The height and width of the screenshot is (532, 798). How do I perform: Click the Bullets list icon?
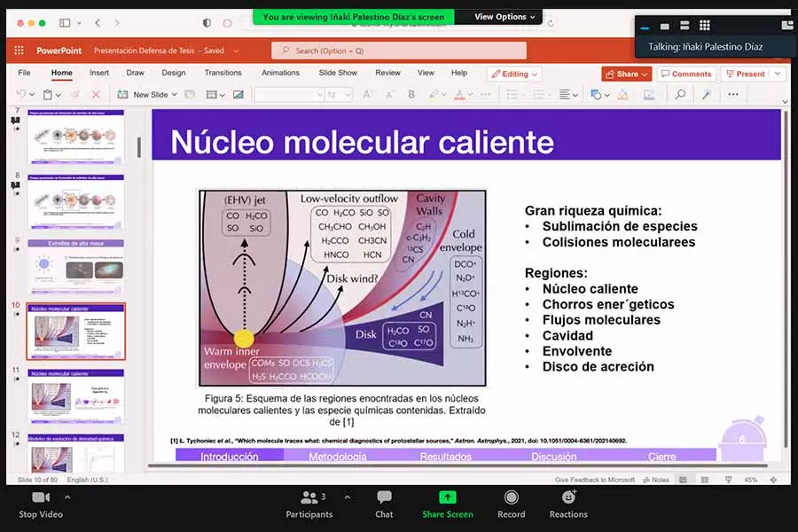click(x=512, y=94)
